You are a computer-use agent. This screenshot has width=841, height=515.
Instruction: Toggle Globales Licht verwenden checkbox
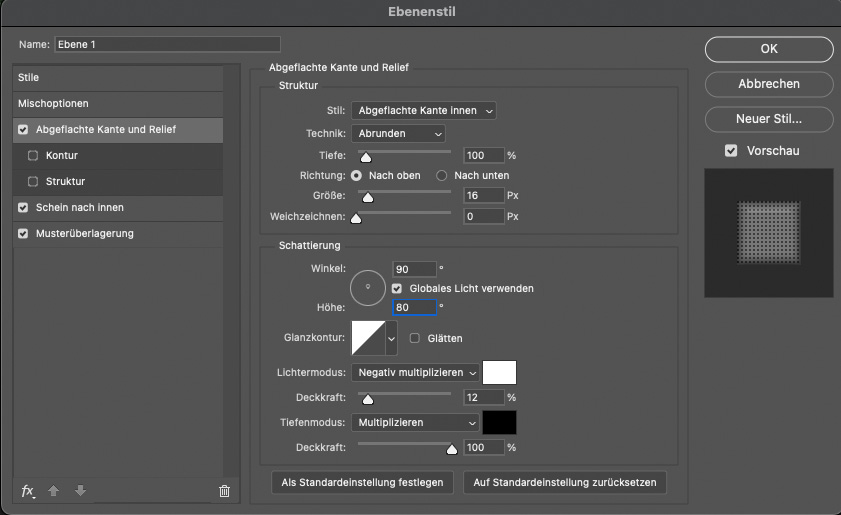pyautogui.click(x=397, y=289)
